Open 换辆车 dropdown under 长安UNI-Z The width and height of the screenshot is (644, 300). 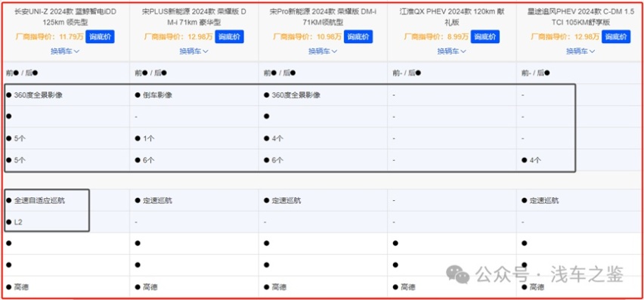(x=65, y=51)
